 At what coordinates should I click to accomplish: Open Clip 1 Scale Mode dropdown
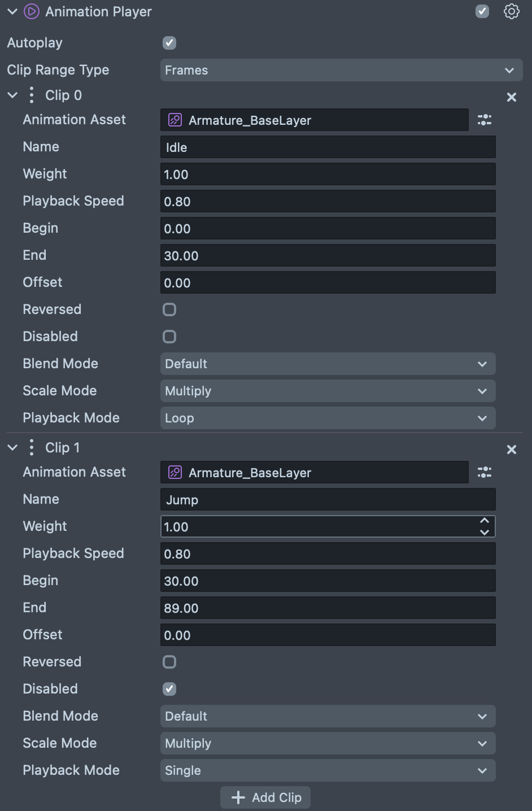[328, 743]
